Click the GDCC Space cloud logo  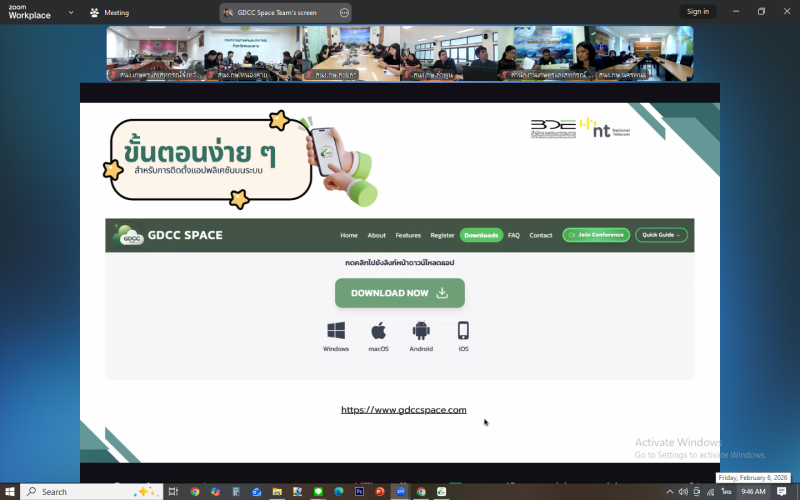129,235
